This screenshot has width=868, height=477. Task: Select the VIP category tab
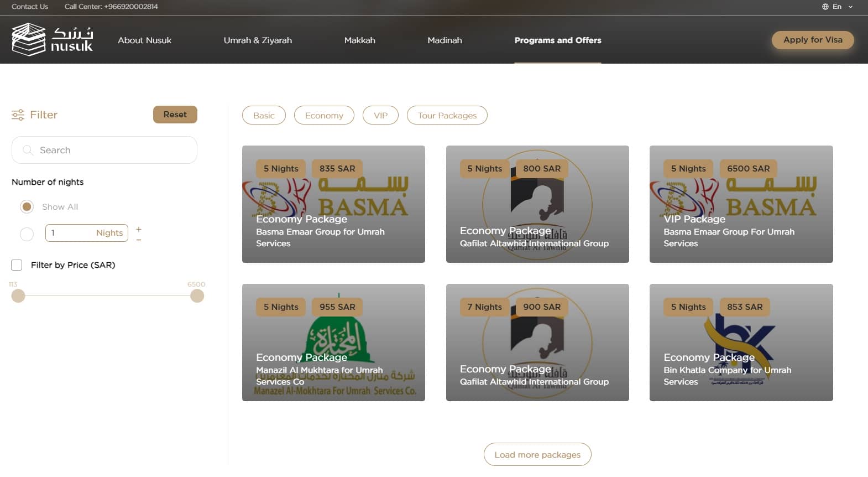(380, 115)
